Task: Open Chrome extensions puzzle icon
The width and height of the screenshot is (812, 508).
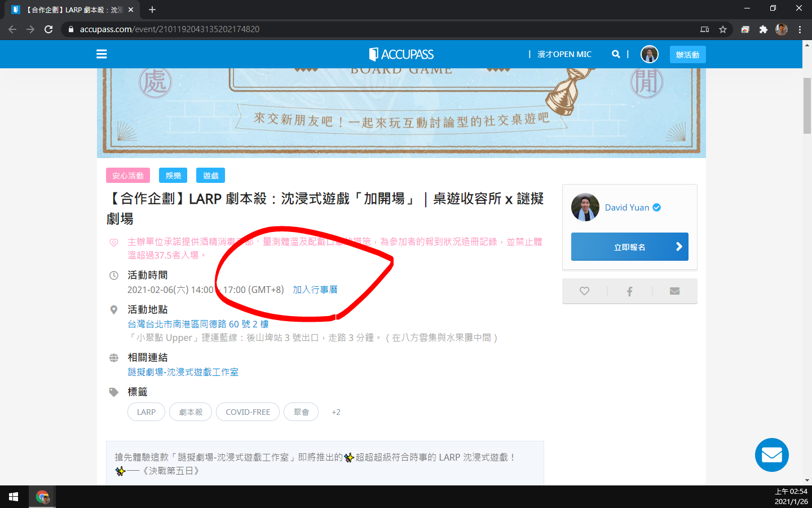Action: coord(764,29)
